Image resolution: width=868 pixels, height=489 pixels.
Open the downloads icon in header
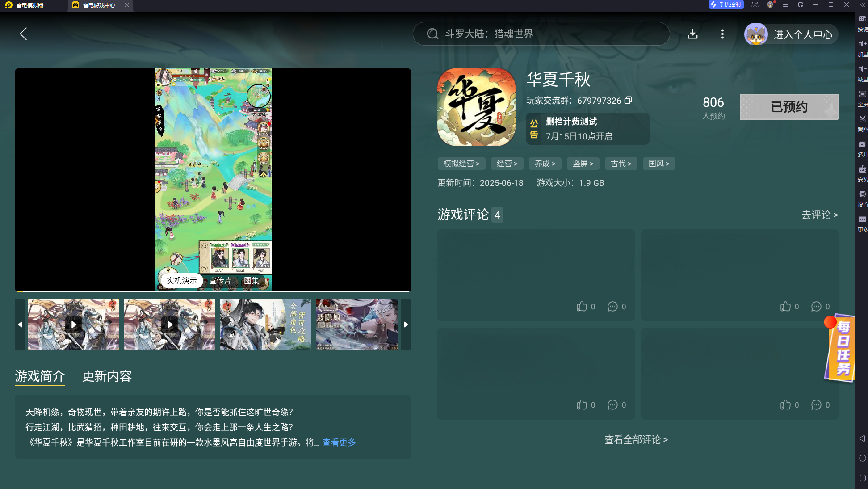(692, 34)
